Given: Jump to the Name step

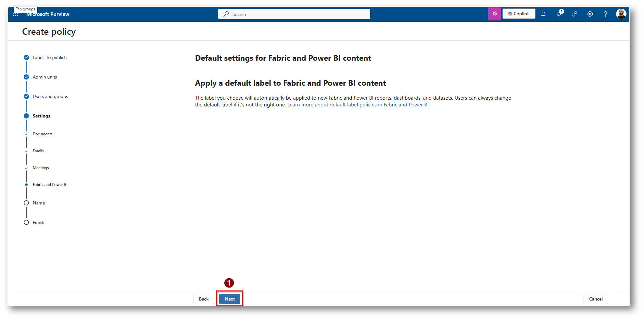Looking at the screenshot, I should click(39, 203).
